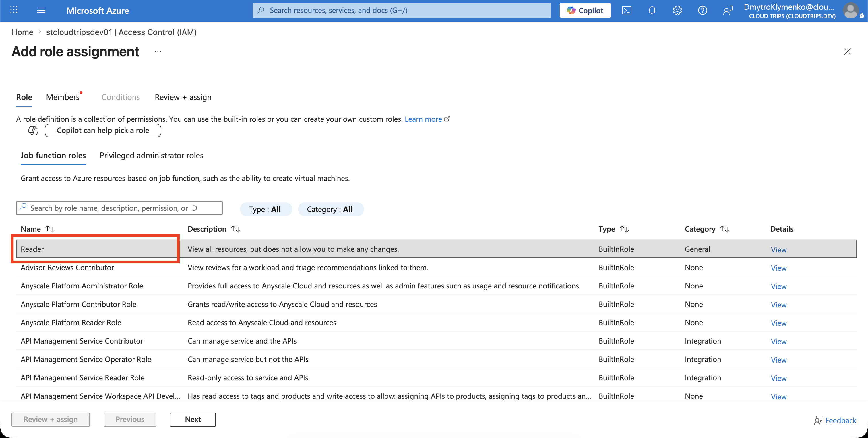Sort the table by Type arrows
The height and width of the screenshot is (438, 868).
[x=624, y=229]
